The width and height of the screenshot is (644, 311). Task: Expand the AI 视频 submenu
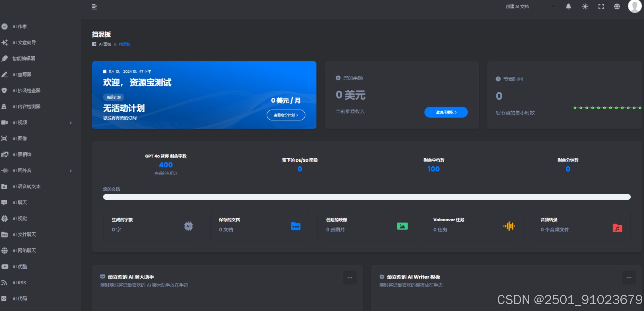(71, 123)
